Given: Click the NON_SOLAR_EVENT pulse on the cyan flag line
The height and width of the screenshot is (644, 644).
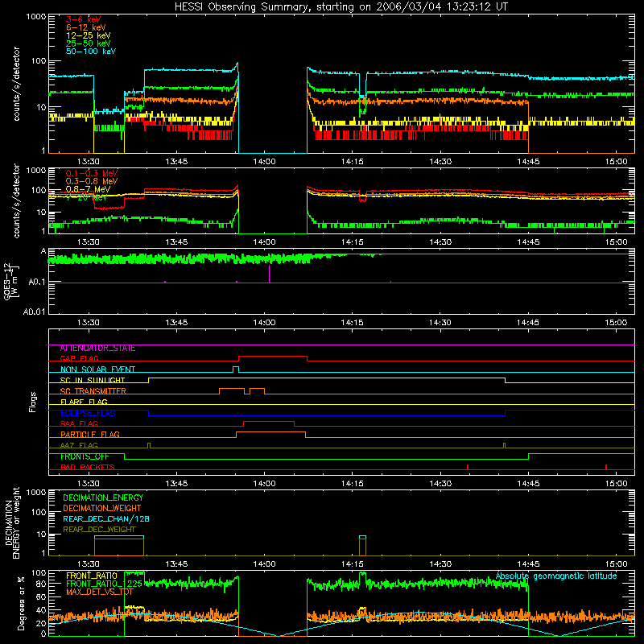Looking at the screenshot, I should [x=236, y=369].
